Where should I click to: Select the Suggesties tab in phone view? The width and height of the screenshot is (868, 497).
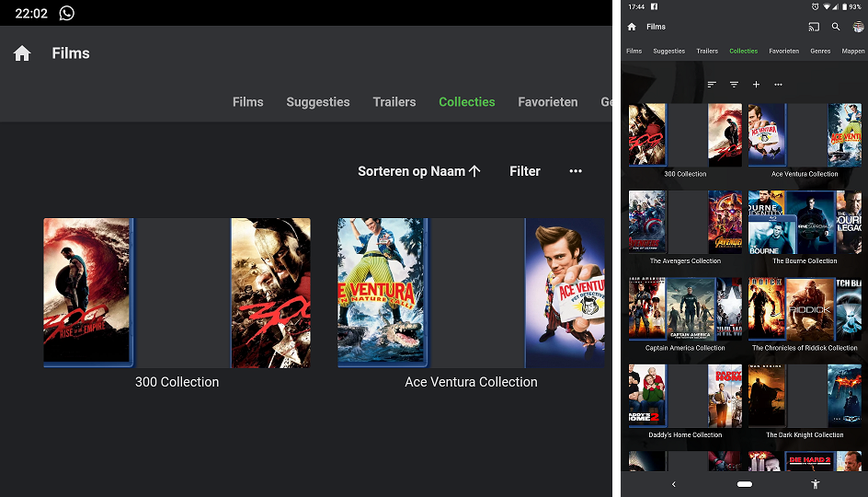tap(668, 51)
